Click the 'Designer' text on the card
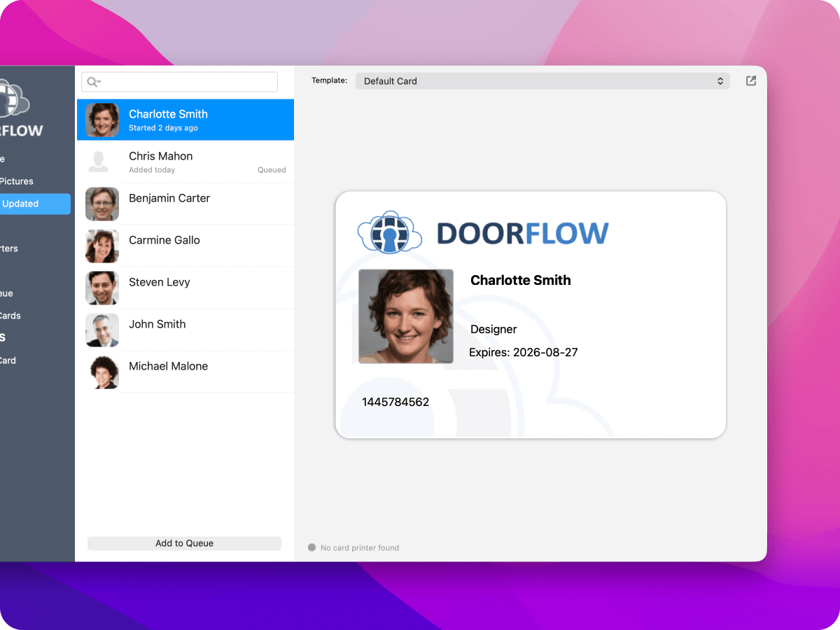Image resolution: width=840 pixels, height=630 pixels. pos(493,329)
